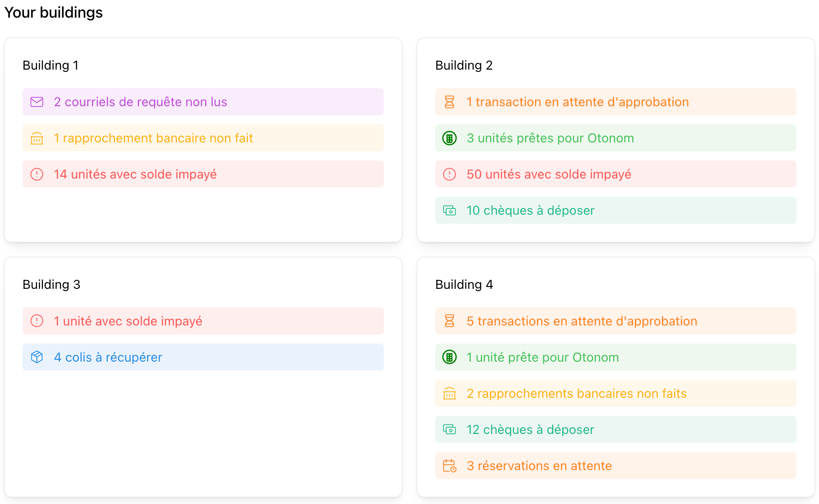Click the package icon in Building 3
Viewport: 819px width, 504px height.
pos(37,357)
